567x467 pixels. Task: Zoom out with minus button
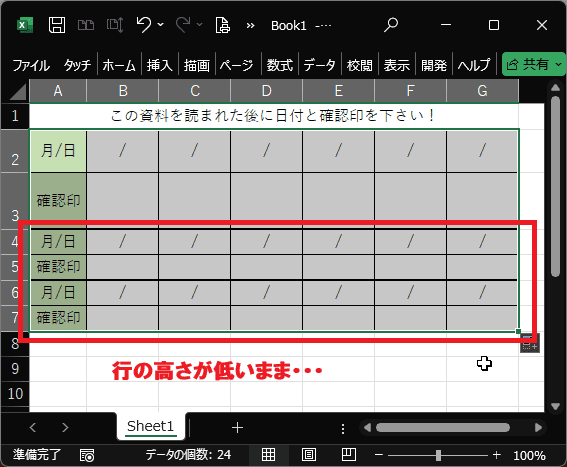(379, 455)
